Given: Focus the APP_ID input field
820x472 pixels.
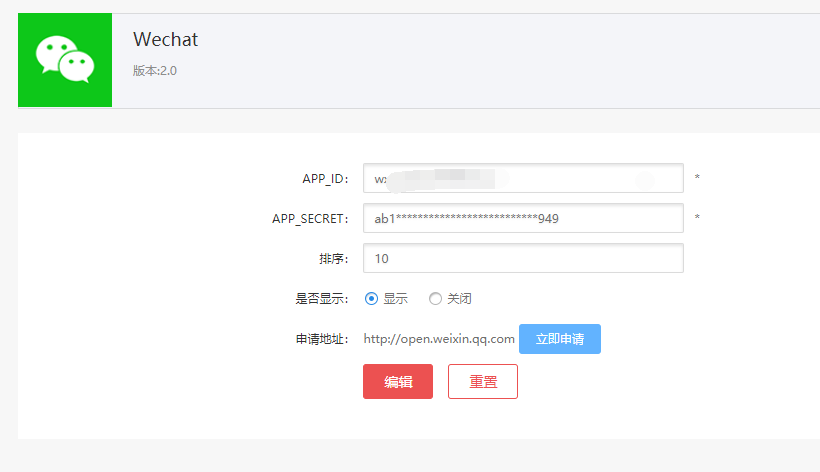Looking at the screenshot, I should pyautogui.click(x=523, y=178).
